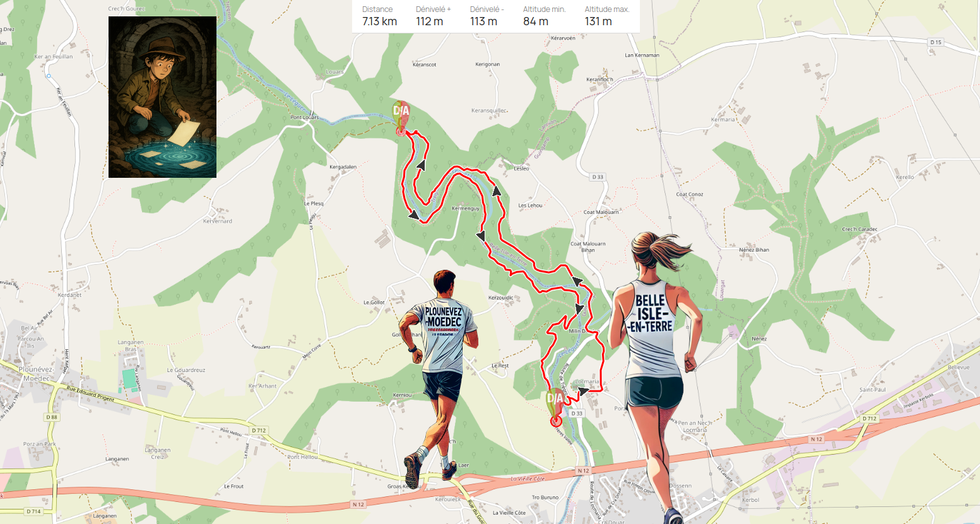980x524 pixels.
Task: Click the southern D/A marker near Locmaria
Action: tap(555, 402)
